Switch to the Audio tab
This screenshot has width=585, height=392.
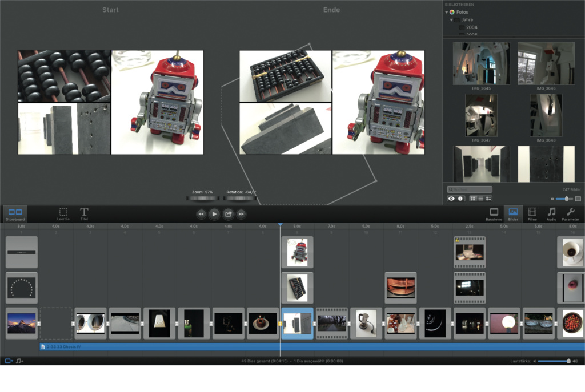pyautogui.click(x=551, y=213)
